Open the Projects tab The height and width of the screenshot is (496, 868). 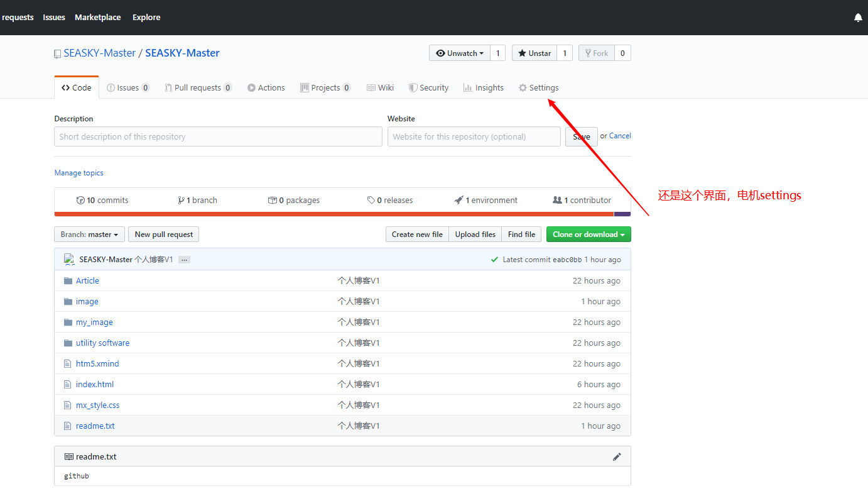(x=325, y=88)
